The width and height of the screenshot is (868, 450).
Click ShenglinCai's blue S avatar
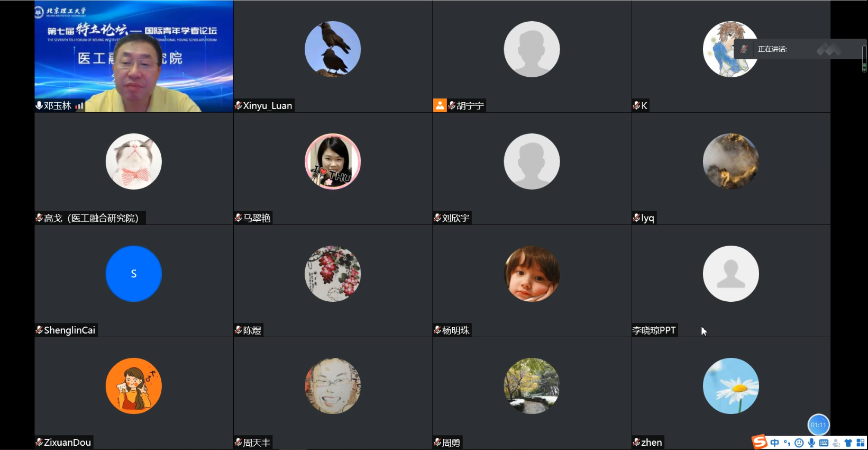pyautogui.click(x=134, y=274)
